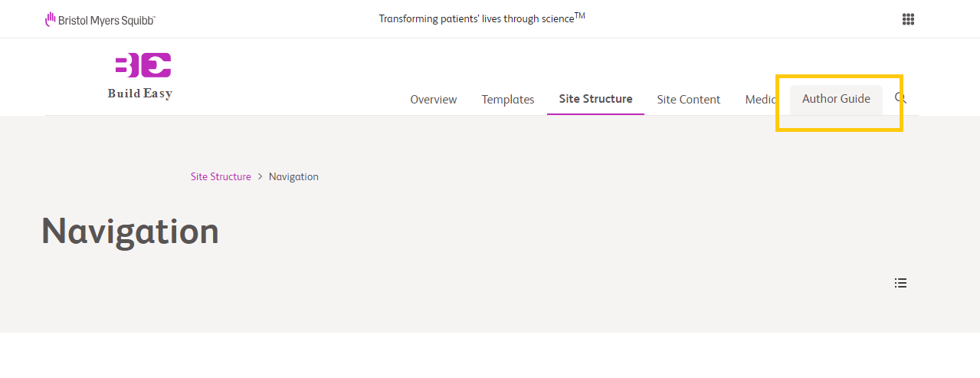Click the large Navigation page heading
This screenshot has width=980, height=378.
pyautogui.click(x=130, y=231)
